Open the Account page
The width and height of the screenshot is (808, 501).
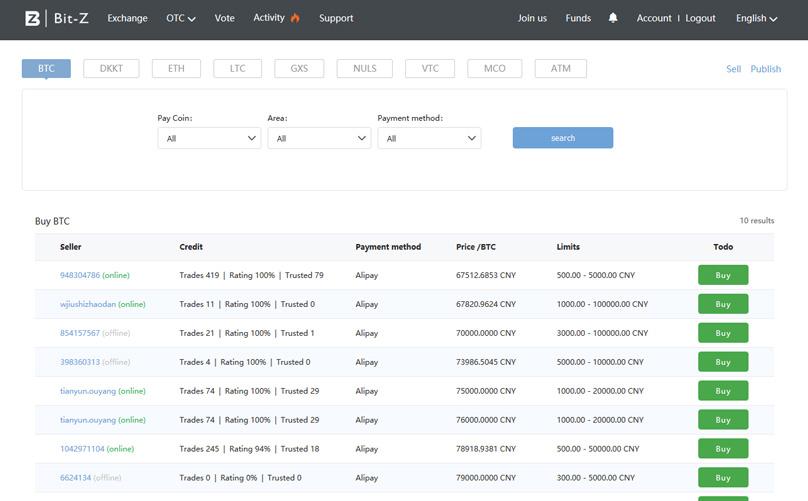tap(654, 18)
